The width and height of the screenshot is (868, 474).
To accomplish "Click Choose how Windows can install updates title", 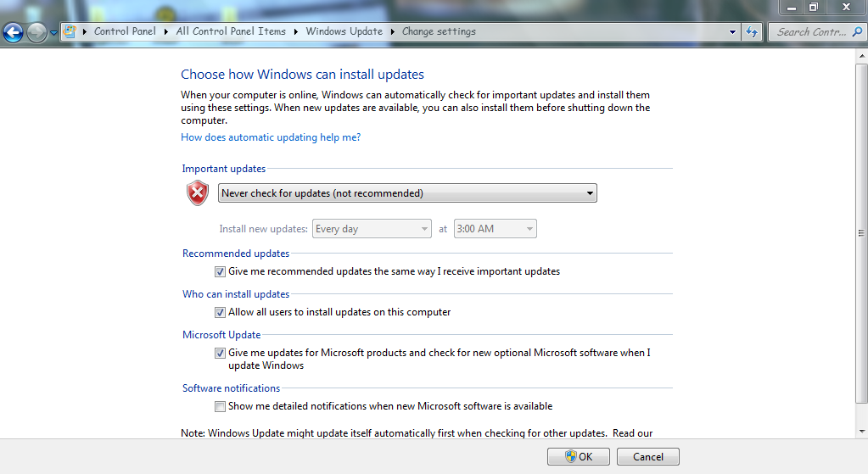I will tap(302, 74).
